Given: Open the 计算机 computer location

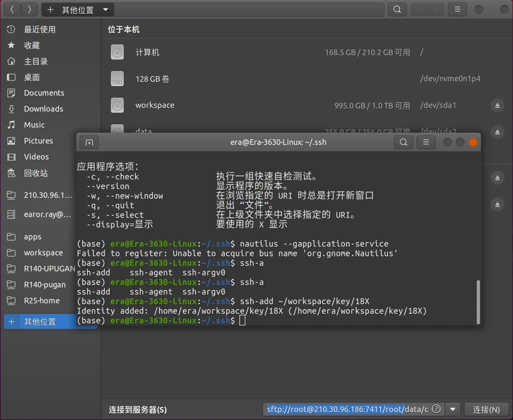Looking at the screenshot, I should 147,53.
